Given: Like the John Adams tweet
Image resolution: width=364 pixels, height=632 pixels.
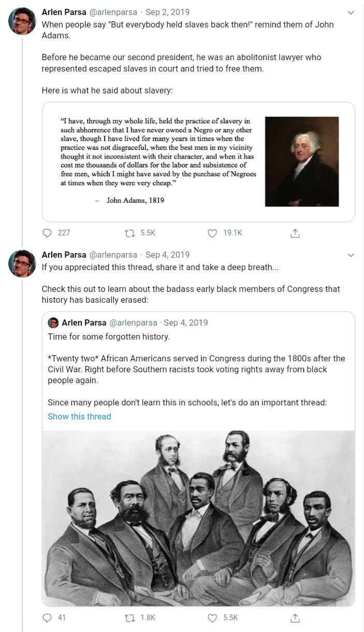Looking at the screenshot, I should [212, 233].
